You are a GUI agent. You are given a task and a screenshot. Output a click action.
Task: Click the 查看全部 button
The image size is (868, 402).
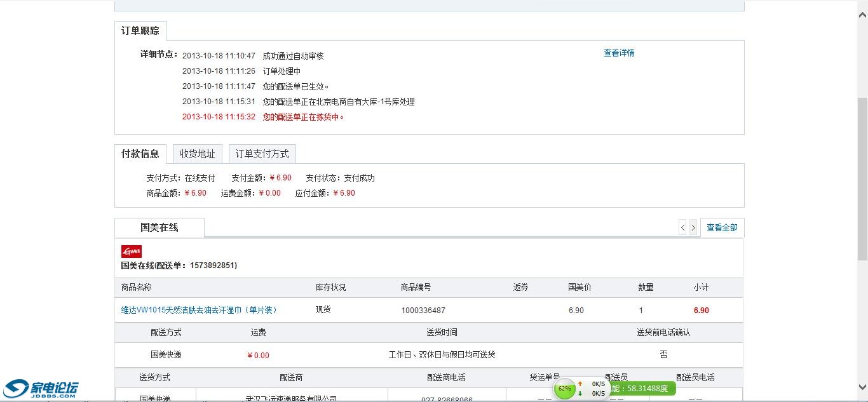point(722,227)
